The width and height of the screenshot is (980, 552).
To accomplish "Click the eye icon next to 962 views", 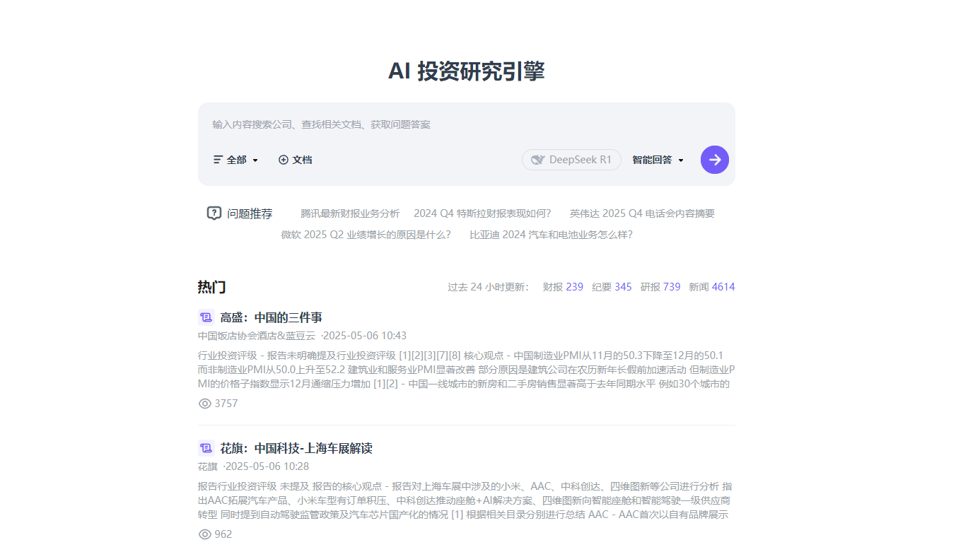I will (x=205, y=534).
